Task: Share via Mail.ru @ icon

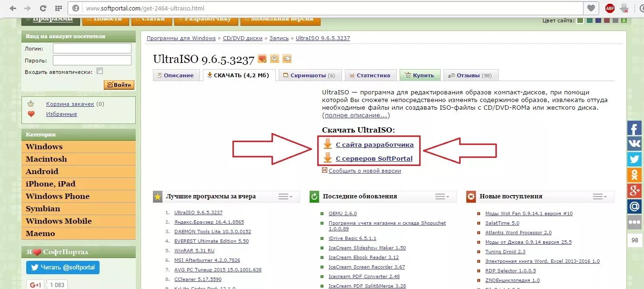Action: [x=634, y=206]
